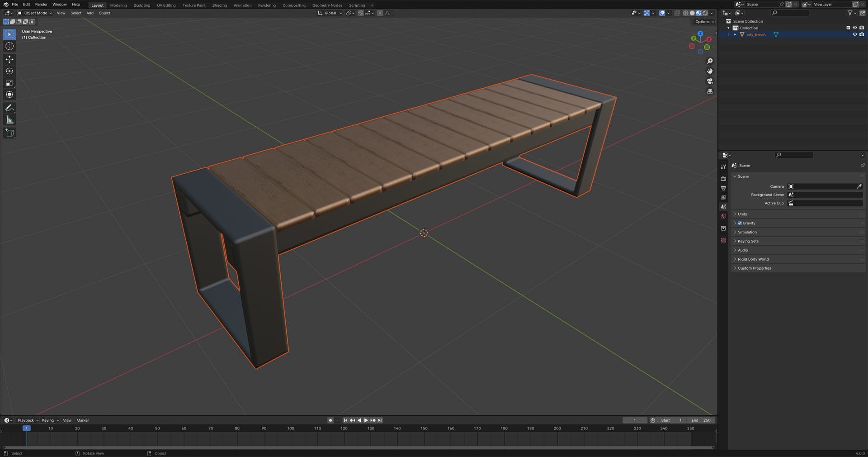Toggle snapping magnet in header

tap(361, 13)
